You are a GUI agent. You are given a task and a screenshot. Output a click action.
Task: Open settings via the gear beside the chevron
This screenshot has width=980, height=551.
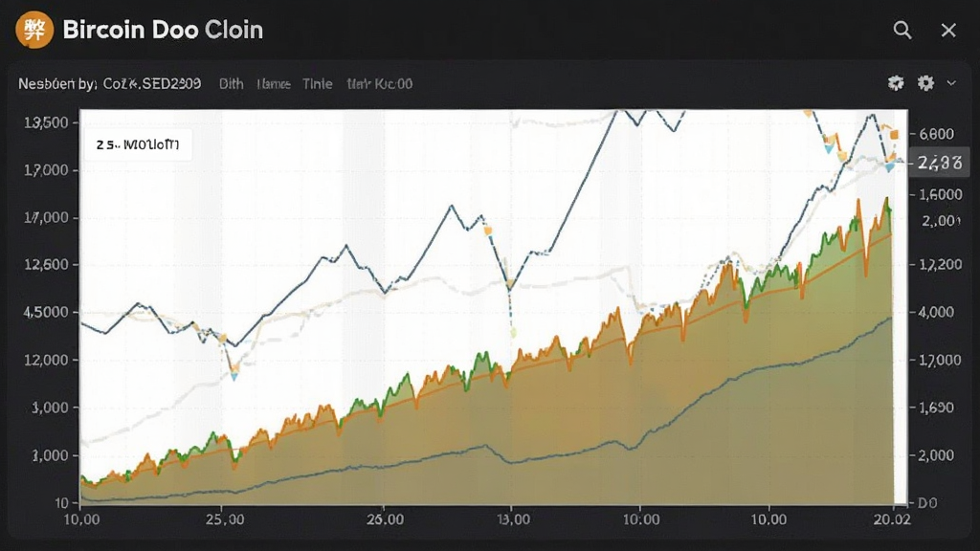925,83
